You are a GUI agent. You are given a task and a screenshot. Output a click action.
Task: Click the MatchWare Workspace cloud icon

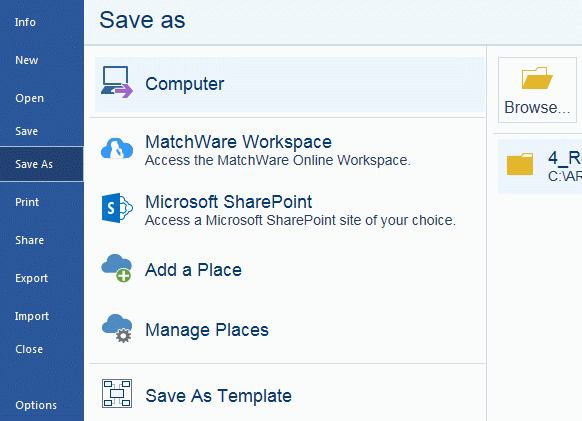[x=117, y=149]
